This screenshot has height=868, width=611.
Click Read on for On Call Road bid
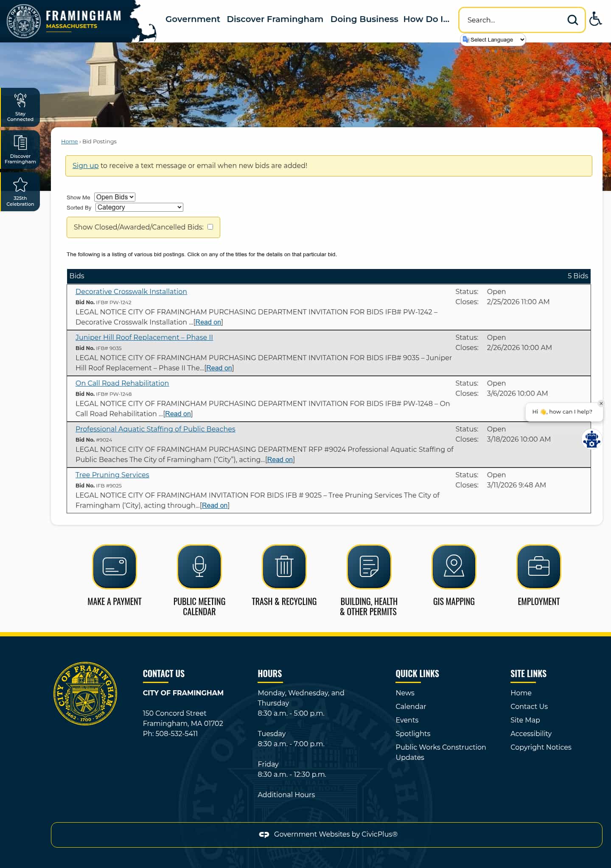pos(178,414)
